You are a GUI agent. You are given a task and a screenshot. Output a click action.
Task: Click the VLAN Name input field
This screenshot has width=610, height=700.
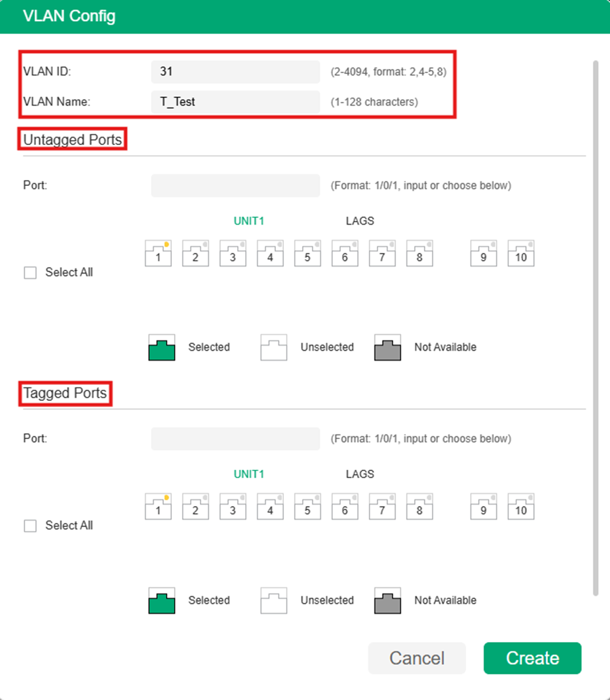pos(235,101)
